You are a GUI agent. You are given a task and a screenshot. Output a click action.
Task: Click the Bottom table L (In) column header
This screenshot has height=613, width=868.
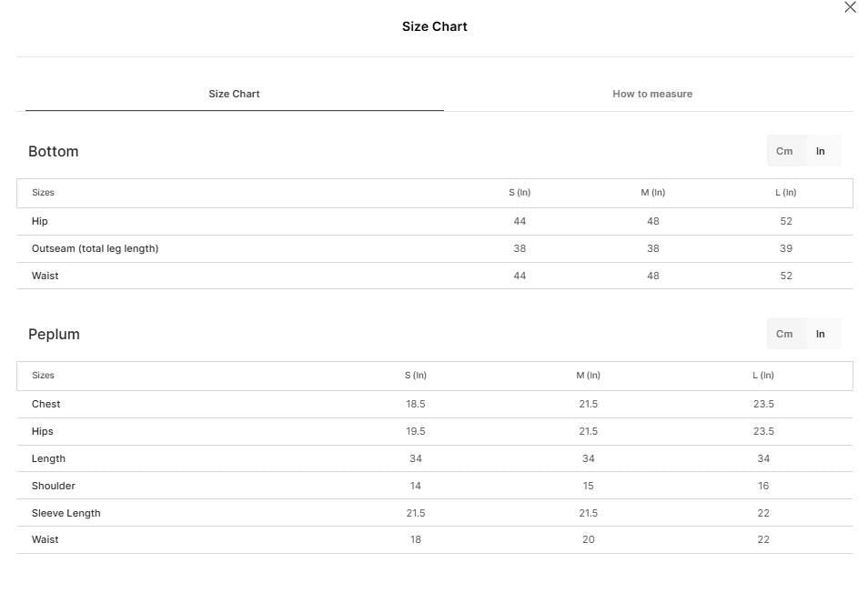coord(785,193)
